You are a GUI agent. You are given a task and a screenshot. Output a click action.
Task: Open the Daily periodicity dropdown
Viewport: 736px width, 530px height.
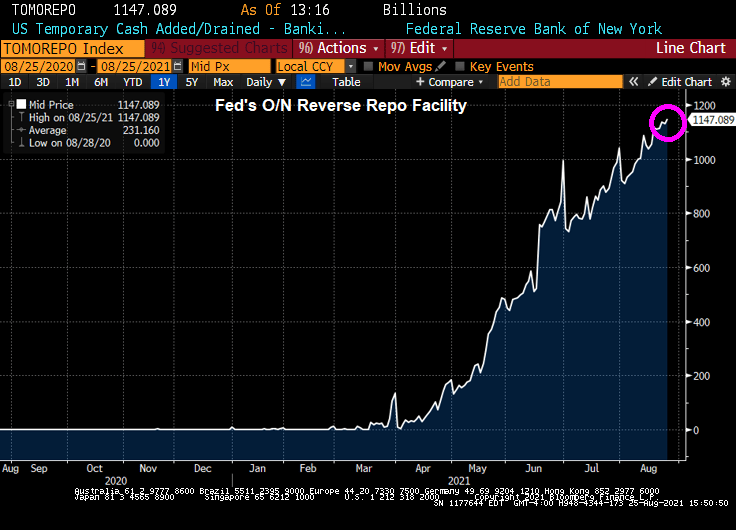(x=264, y=82)
